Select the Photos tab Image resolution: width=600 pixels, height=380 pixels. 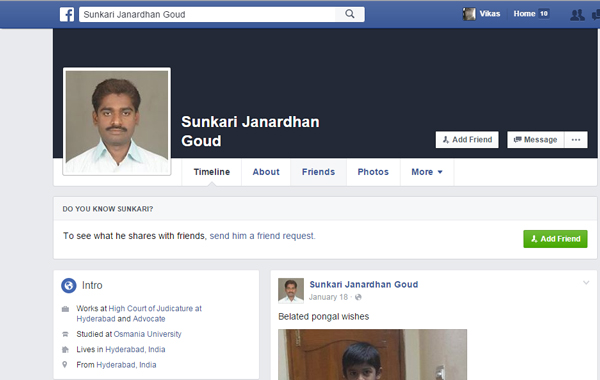(373, 172)
